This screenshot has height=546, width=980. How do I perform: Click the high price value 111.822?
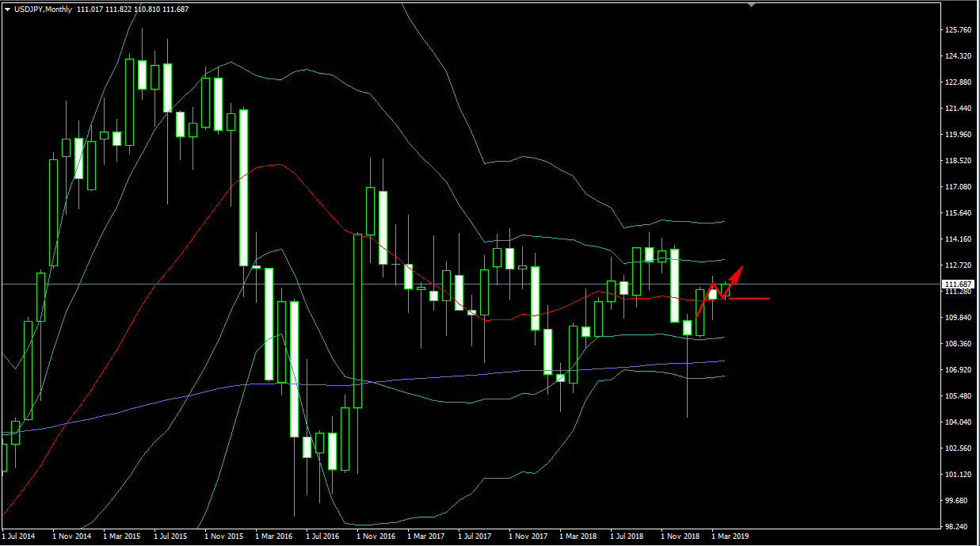point(120,9)
